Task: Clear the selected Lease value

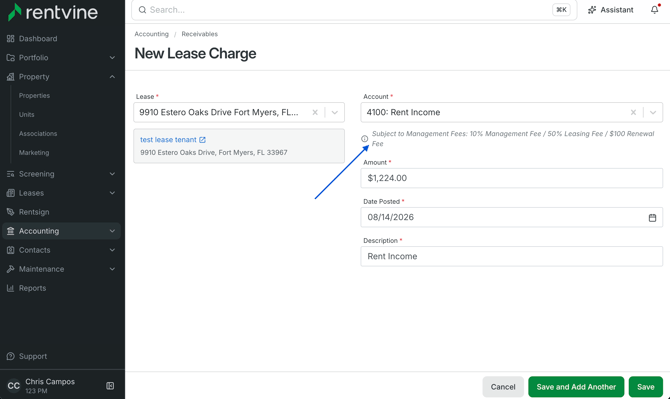Action: [315, 112]
